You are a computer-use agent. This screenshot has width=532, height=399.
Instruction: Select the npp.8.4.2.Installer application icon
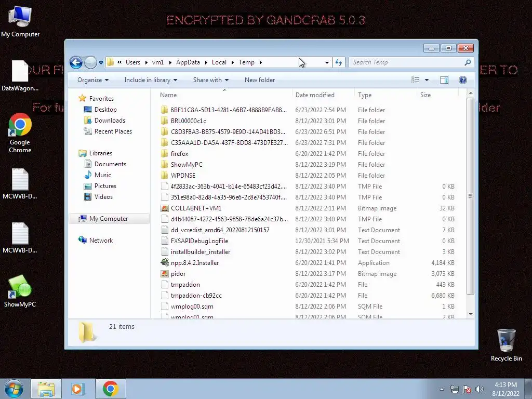pos(165,262)
